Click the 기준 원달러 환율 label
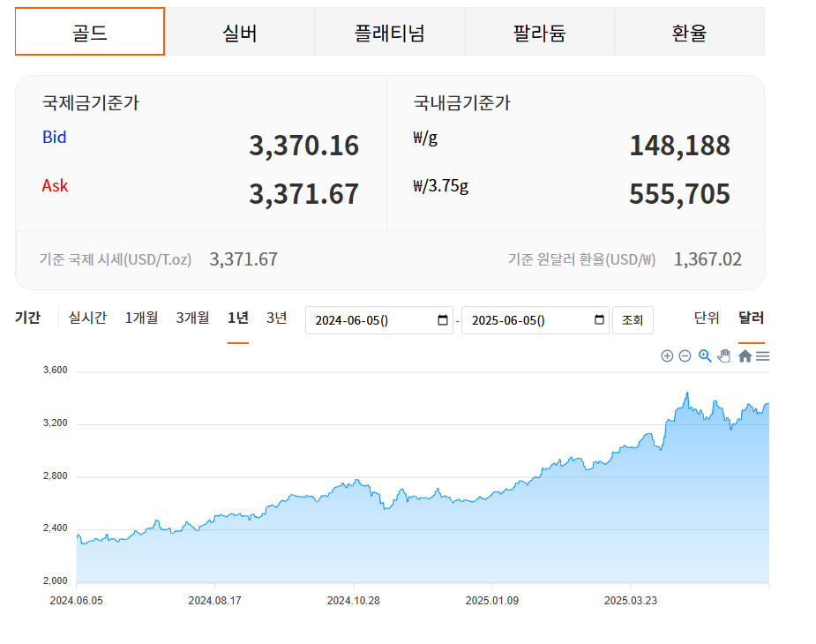This screenshot has width=816, height=644. [582, 259]
